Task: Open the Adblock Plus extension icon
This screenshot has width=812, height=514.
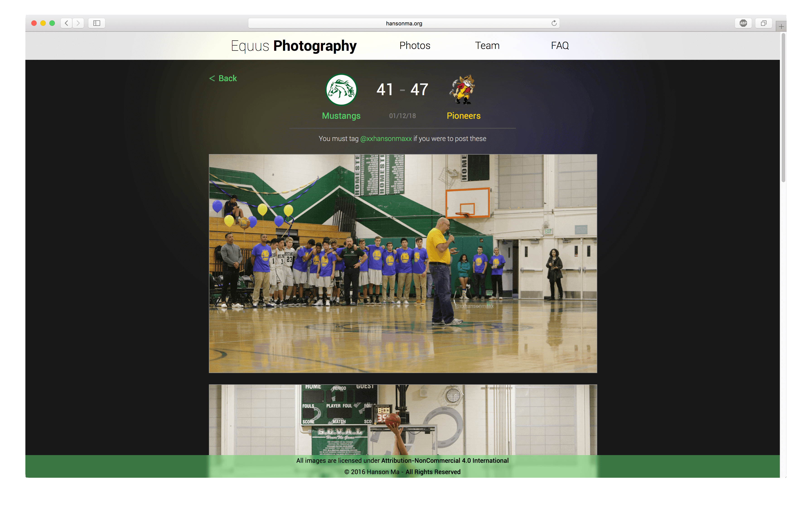Action: [743, 23]
